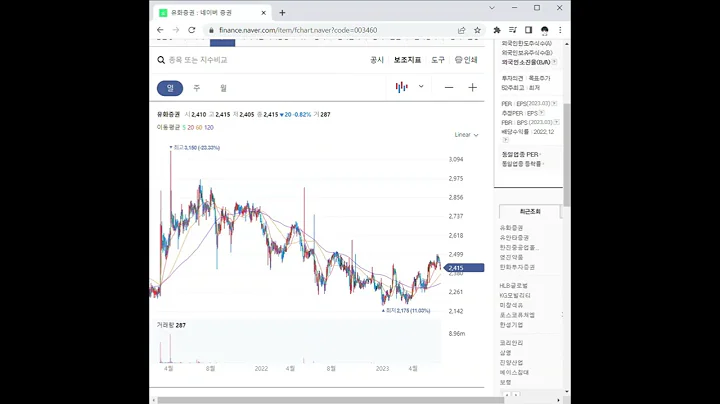Open a new browser tab
Screen dimensions: 720x404
point(282,13)
